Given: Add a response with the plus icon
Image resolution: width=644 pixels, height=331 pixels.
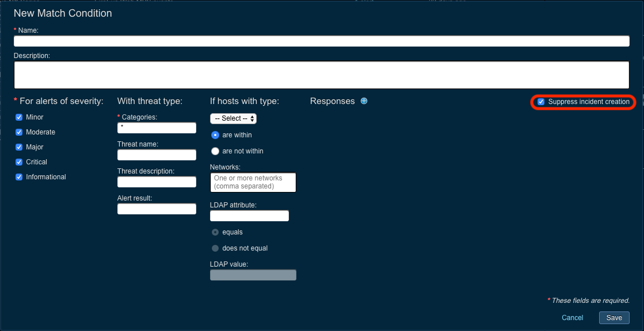Looking at the screenshot, I should point(364,101).
